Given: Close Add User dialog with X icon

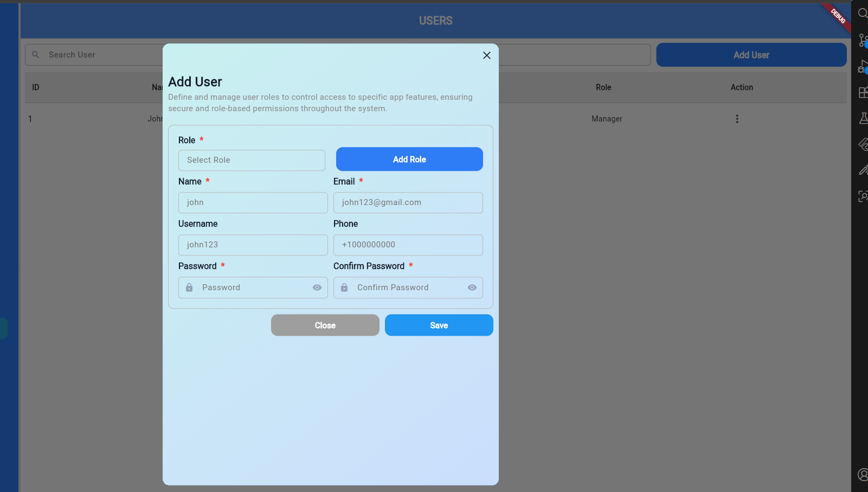Looking at the screenshot, I should [x=486, y=55].
